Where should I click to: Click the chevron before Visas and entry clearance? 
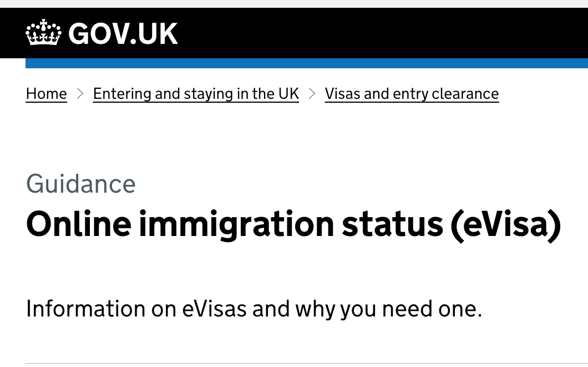(312, 93)
